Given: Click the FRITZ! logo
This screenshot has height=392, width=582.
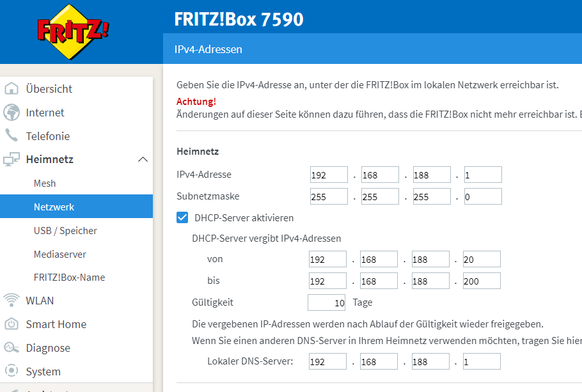Looking at the screenshot, I should [x=73, y=32].
